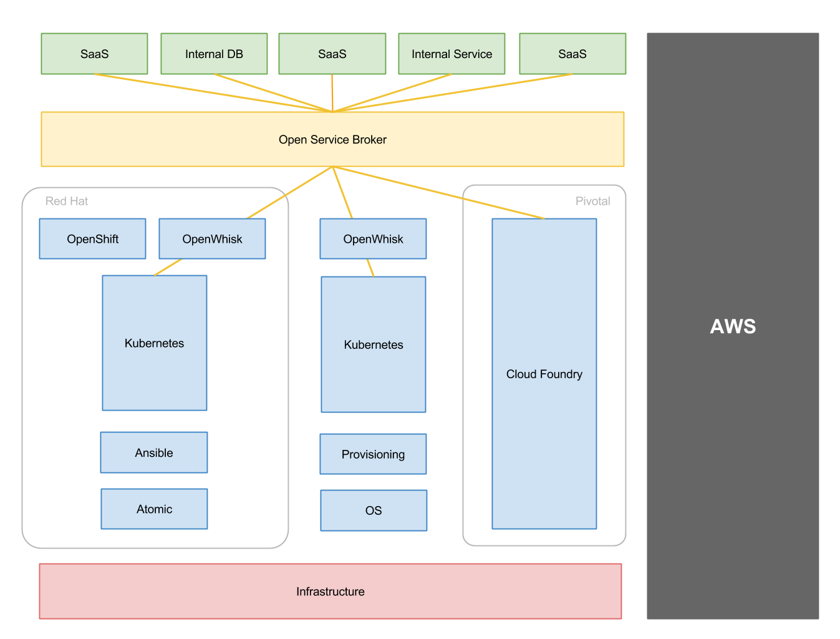This screenshot has width=840, height=639.
Task: Click the middle SaaS box
Action: point(332,54)
